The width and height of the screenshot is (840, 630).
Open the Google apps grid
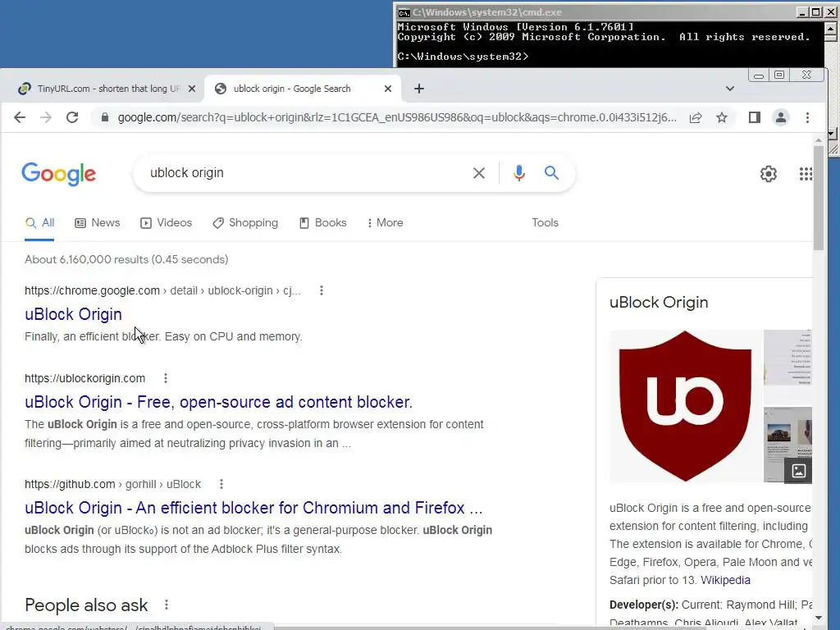806,174
